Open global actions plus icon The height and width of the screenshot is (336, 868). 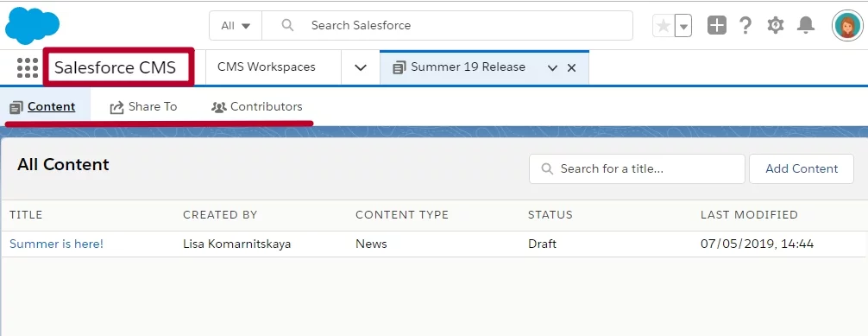coord(717,25)
